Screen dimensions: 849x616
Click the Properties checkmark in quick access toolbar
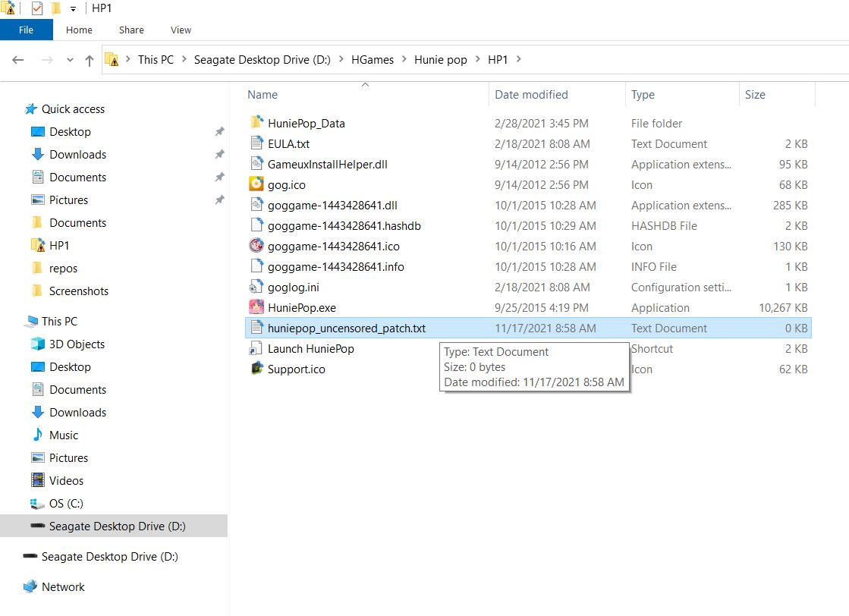pyautogui.click(x=37, y=8)
